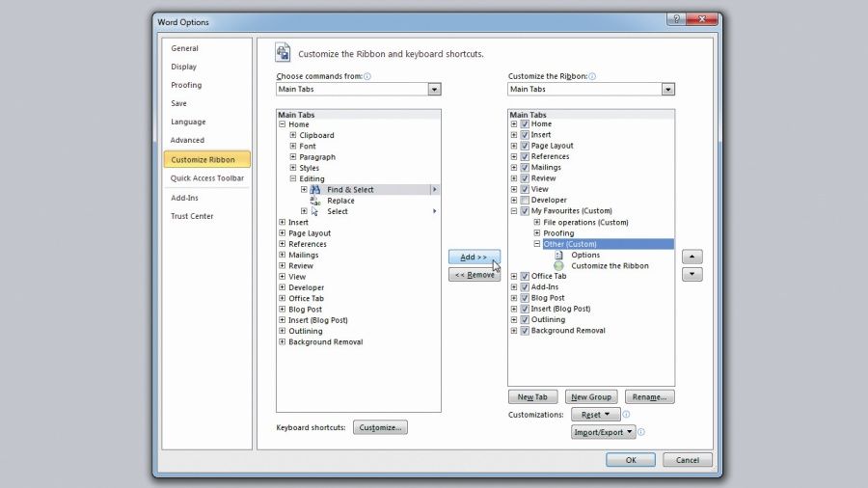Click the << Remove button
Image resolution: width=868 pixels, height=488 pixels.
[475, 275]
